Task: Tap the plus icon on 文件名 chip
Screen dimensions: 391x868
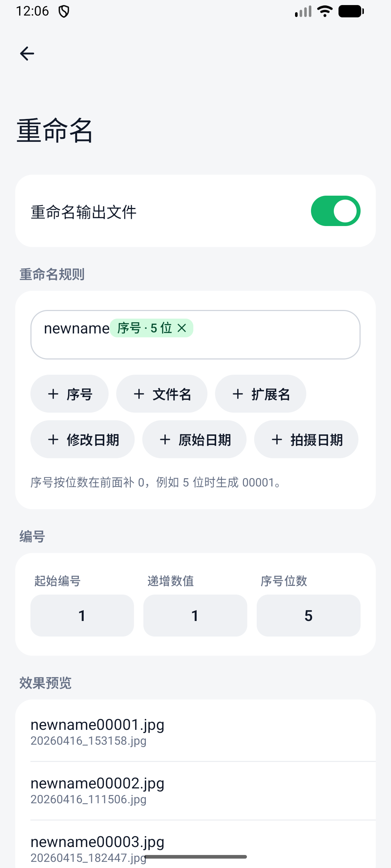Action: (x=139, y=394)
